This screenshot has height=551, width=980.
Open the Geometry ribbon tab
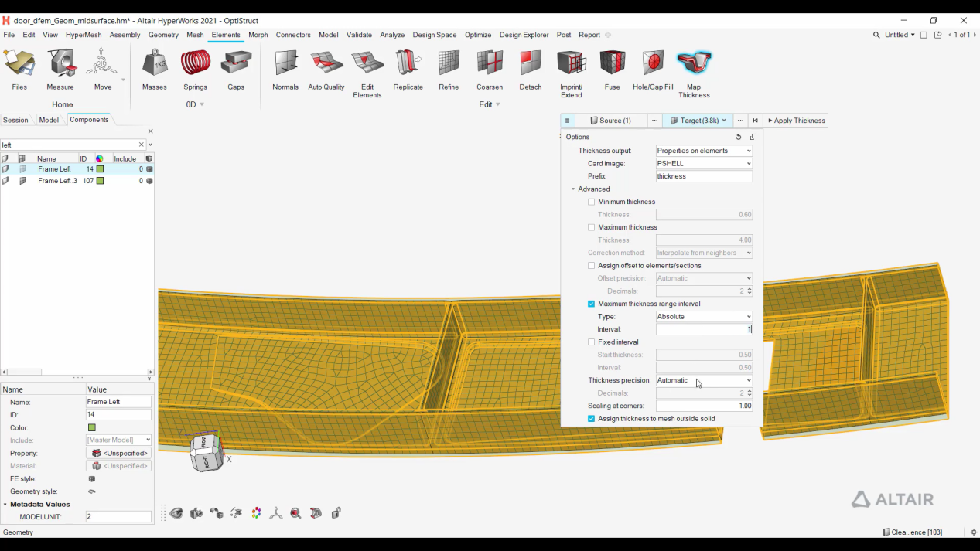163,35
